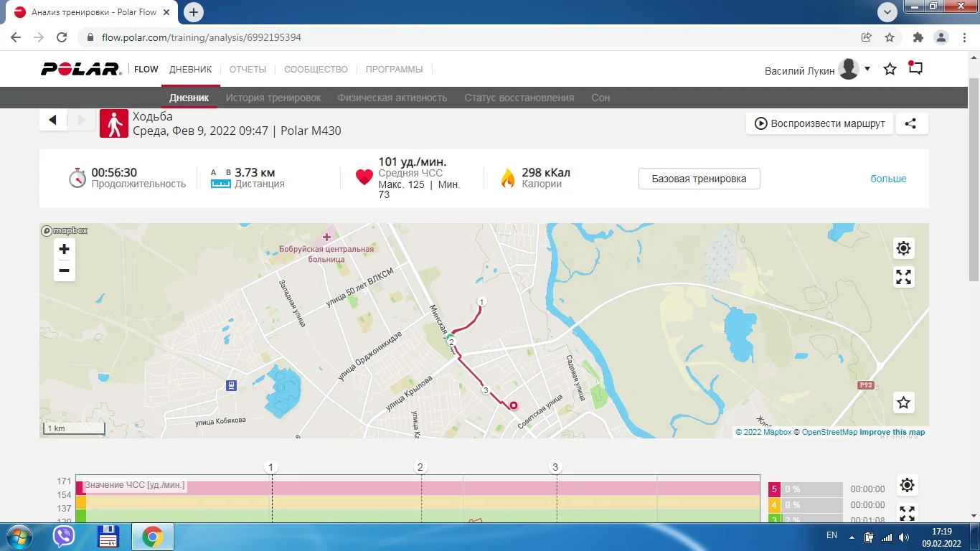This screenshot has width=980, height=551.
Task: Expand details with the больше link
Action: coord(888,179)
